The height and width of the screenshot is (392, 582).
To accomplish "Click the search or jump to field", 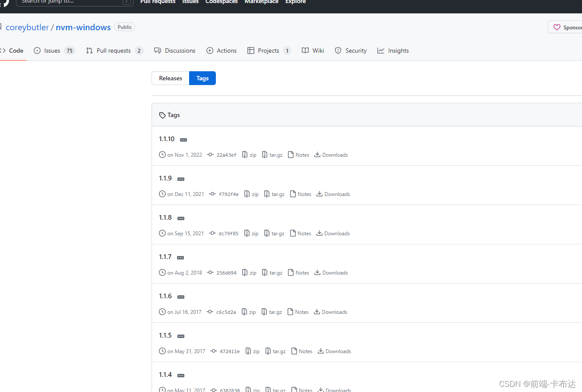I will tap(74, 2).
